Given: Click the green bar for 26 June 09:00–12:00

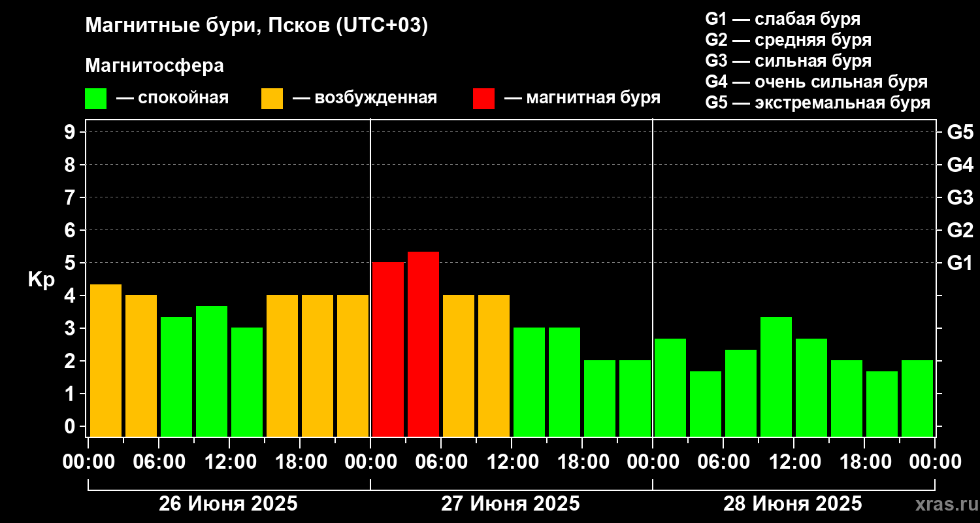Looking at the screenshot, I should click(x=212, y=371).
